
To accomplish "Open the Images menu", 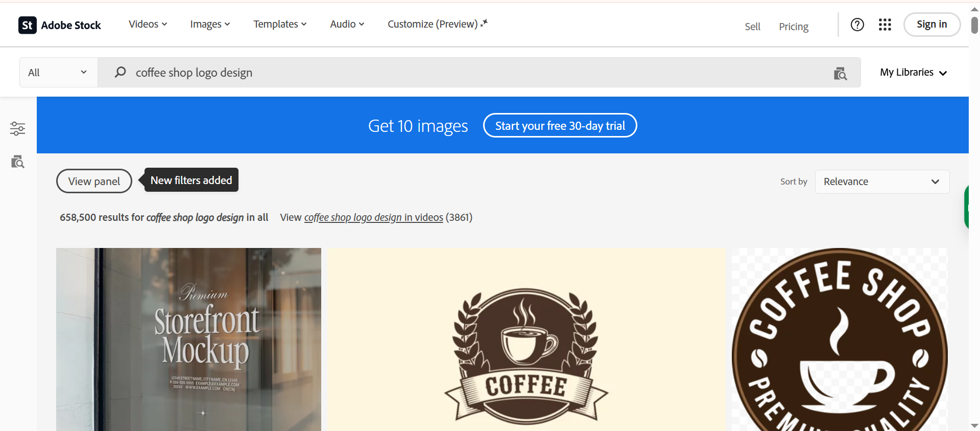I will point(210,24).
